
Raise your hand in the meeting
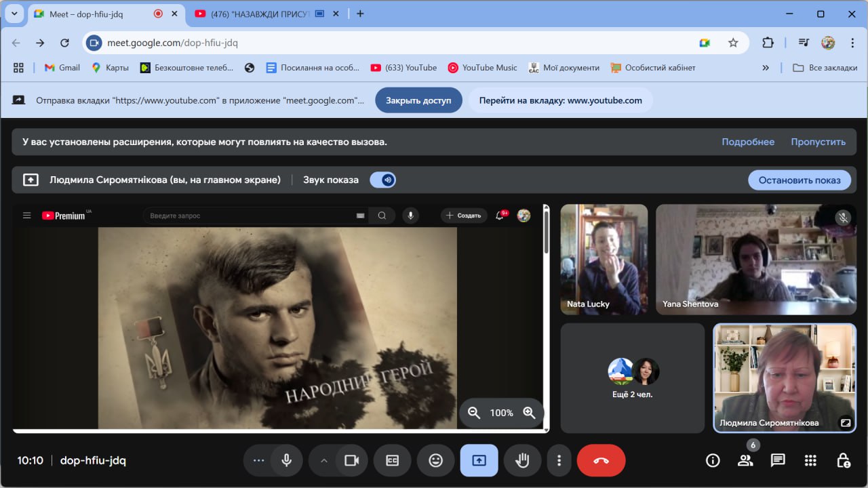click(x=522, y=461)
